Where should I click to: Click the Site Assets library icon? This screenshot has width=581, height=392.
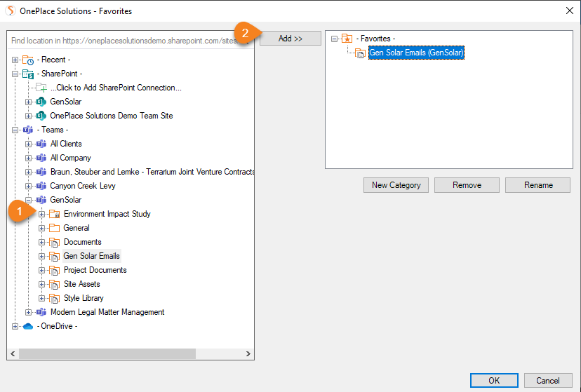(55, 285)
